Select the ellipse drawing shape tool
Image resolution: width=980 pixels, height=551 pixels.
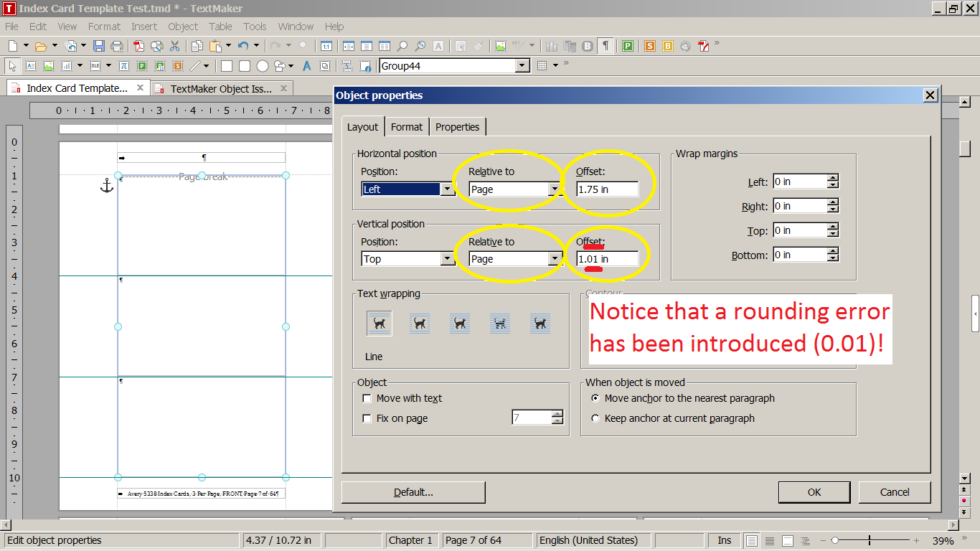pos(263,66)
